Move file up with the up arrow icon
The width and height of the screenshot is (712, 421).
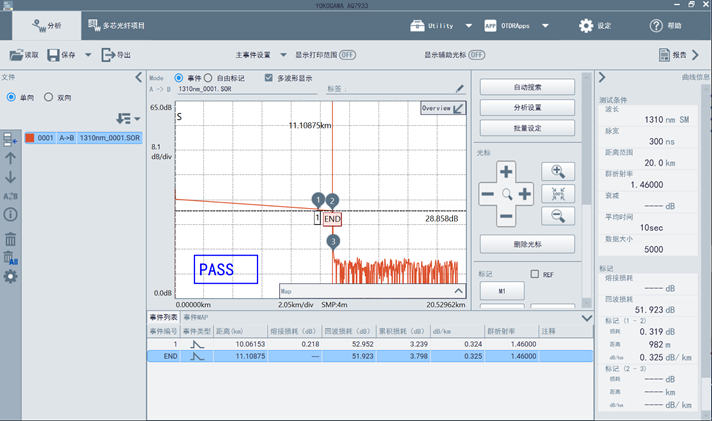tap(10, 157)
